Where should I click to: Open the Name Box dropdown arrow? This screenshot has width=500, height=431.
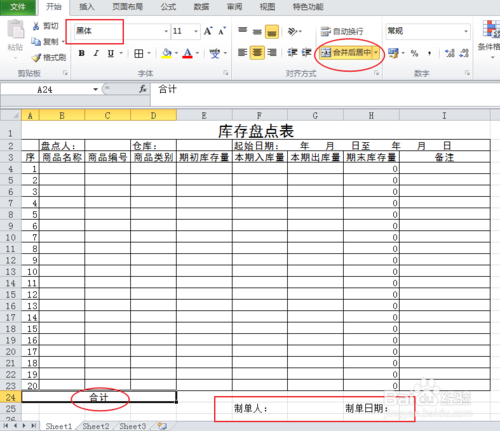(x=95, y=89)
